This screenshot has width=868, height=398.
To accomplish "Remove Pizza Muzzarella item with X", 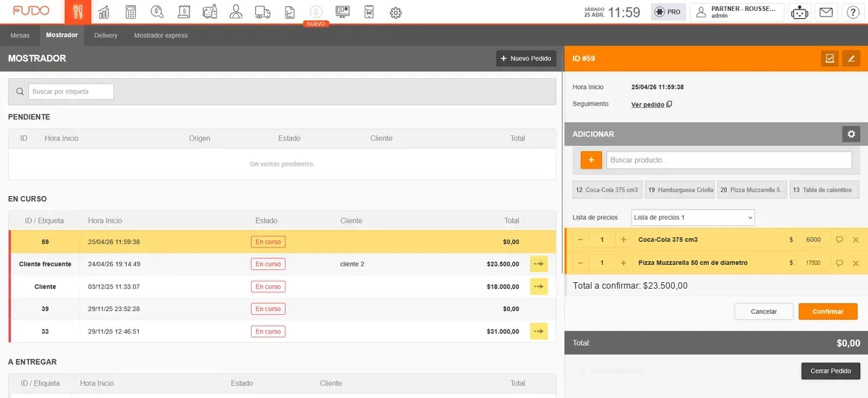I will pos(856,263).
